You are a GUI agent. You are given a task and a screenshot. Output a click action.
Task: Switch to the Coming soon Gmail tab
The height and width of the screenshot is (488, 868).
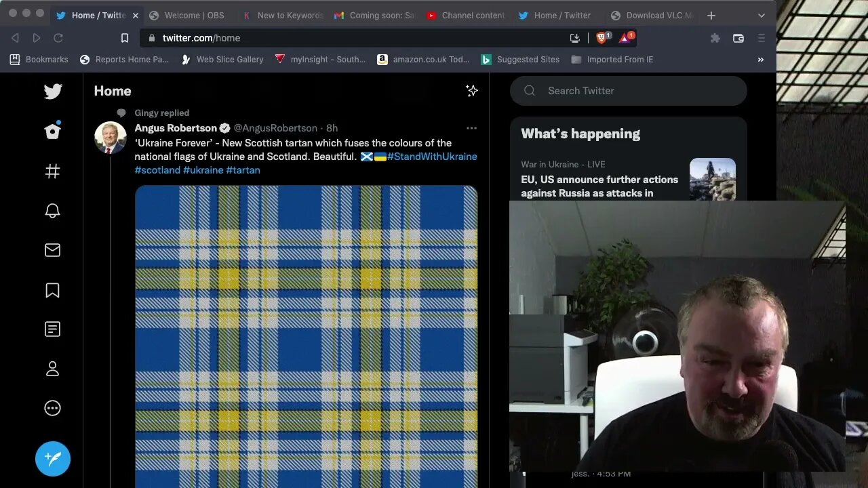point(374,15)
